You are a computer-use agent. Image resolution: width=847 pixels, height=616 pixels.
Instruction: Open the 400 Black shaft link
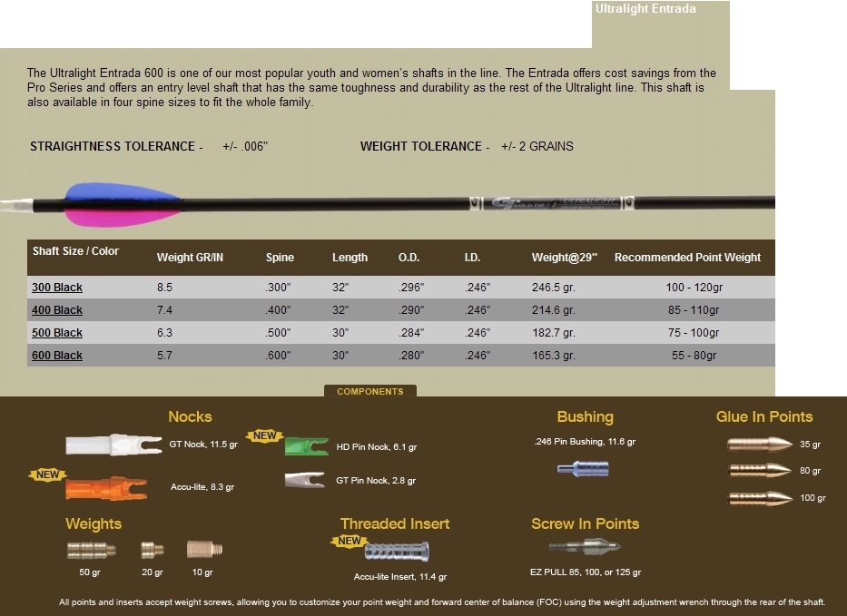click(x=56, y=310)
